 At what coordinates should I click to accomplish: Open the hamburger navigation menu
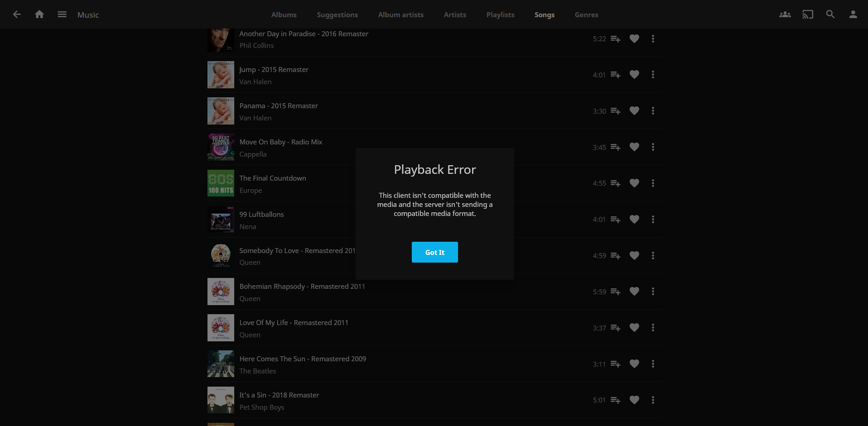point(62,14)
